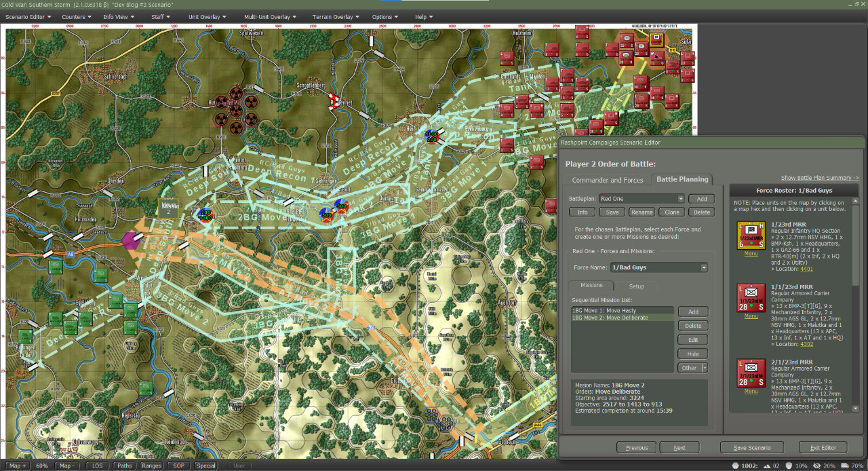
Task: Click Add beside the mission list
Action: (693, 312)
